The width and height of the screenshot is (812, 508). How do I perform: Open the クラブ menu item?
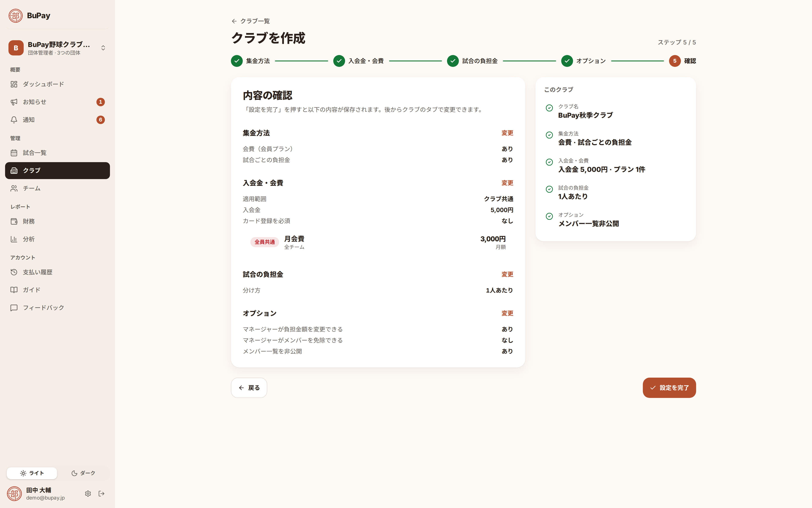coord(57,171)
